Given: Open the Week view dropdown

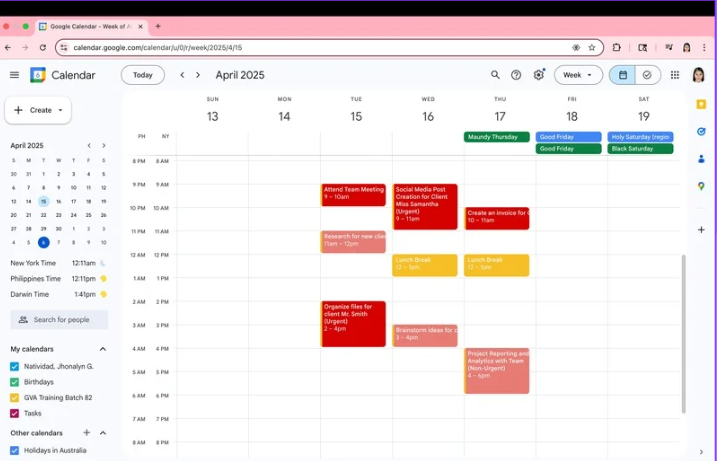Looking at the screenshot, I should pos(578,75).
